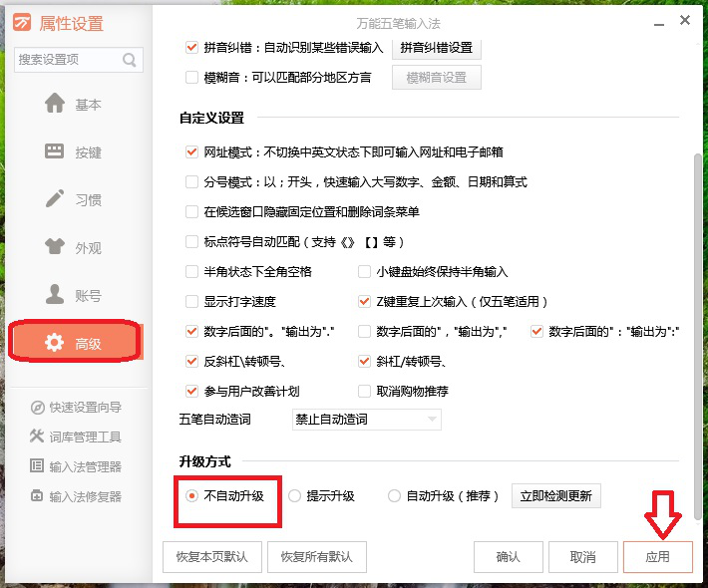Enable 模糊音 checkbox
Image resolution: width=708 pixels, height=588 pixels.
(x=191, y=77)
